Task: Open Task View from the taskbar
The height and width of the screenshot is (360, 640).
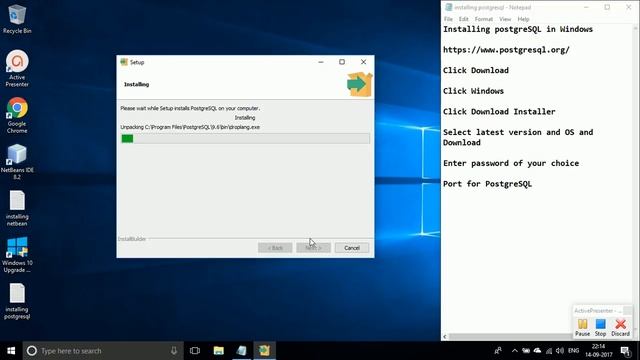Action: [x=195, y=351]
